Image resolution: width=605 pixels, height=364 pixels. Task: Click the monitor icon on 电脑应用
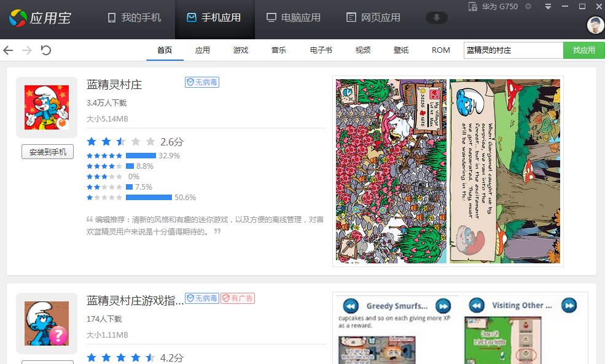click(271, 17)
